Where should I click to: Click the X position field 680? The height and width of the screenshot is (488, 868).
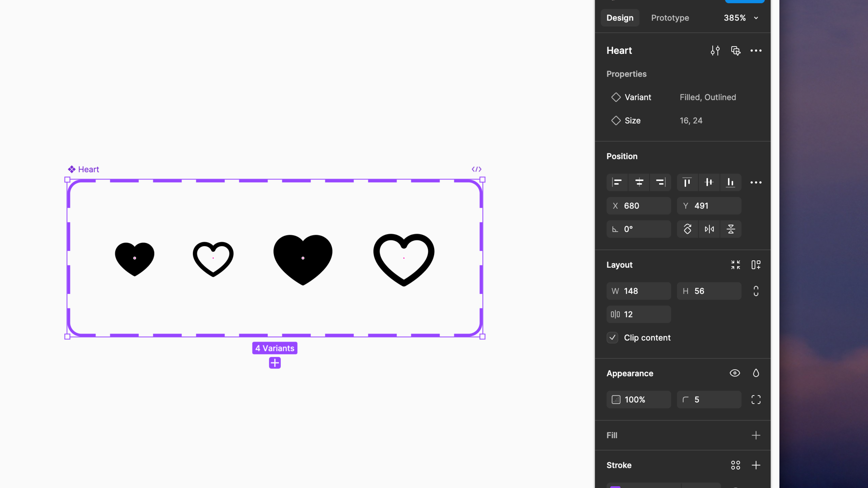(x=639, y=206)
